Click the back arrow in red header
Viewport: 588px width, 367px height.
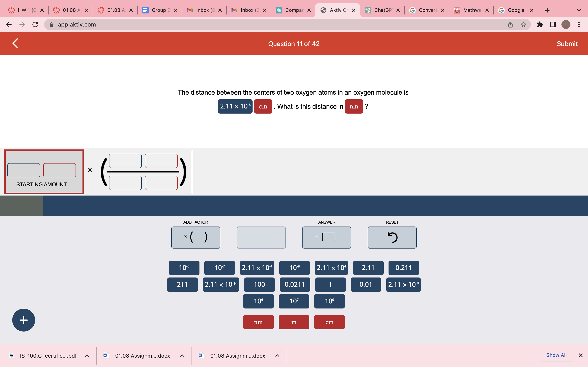click(15, 43)
